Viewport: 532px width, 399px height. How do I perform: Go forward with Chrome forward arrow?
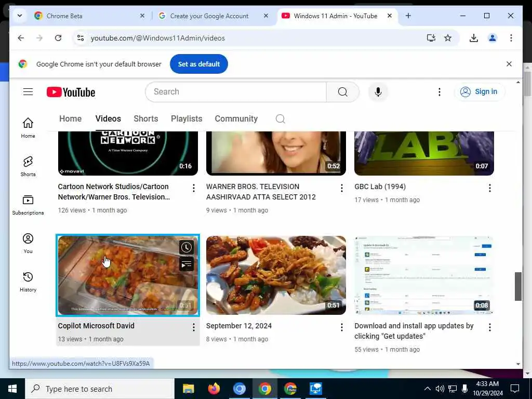click(x=39, y=38)
